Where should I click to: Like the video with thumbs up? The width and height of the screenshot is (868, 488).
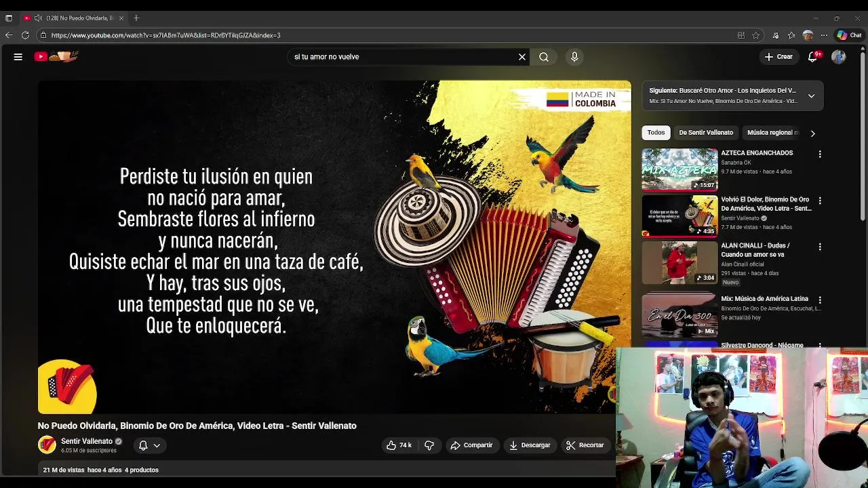[x=399, y=445]
